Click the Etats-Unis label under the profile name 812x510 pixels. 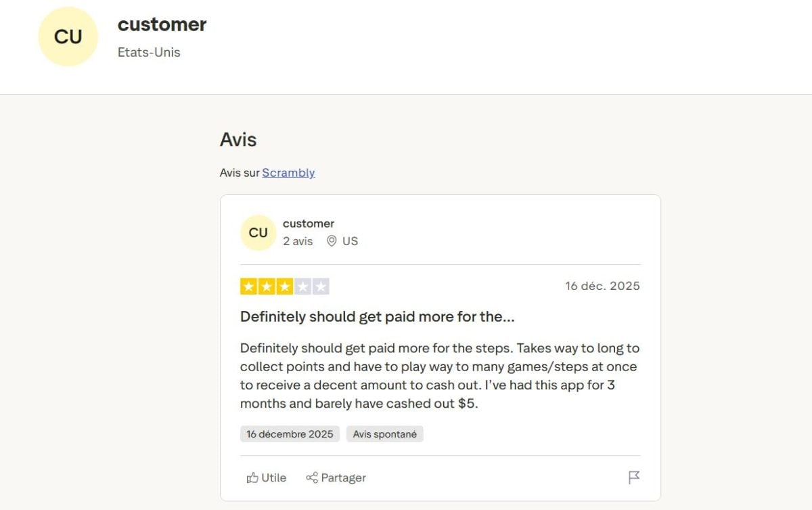click(150, 52)
